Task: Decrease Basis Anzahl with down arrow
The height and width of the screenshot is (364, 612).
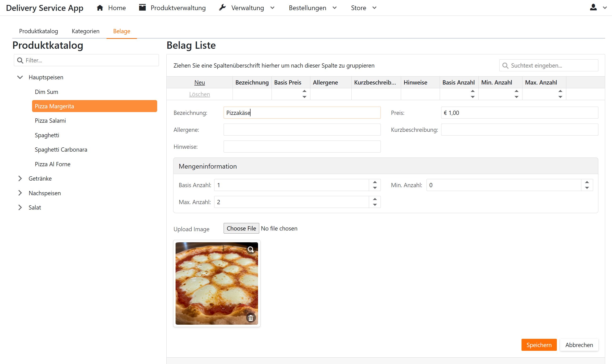Action: point(375,188)
